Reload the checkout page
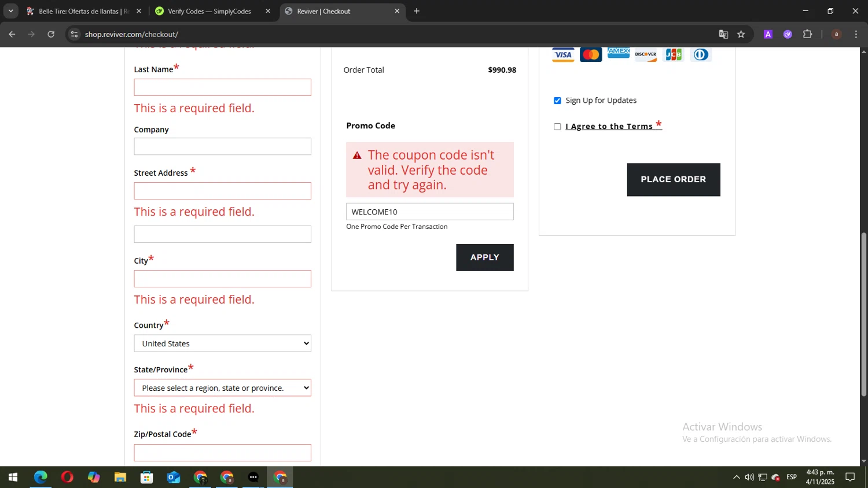The height and width of the screenshot is (488, 868). (x=51, y=34)
